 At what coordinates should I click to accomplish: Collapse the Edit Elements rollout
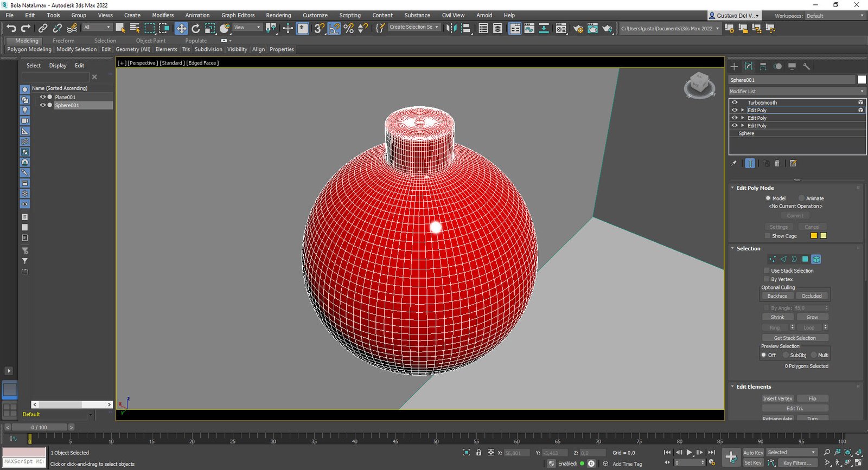point(732,387)
